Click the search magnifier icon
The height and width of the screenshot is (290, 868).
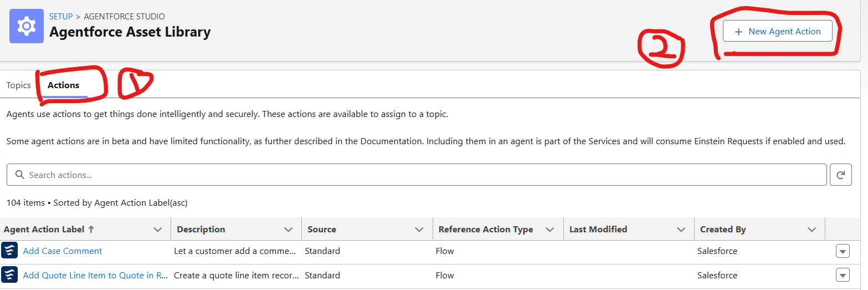[19, 175]
